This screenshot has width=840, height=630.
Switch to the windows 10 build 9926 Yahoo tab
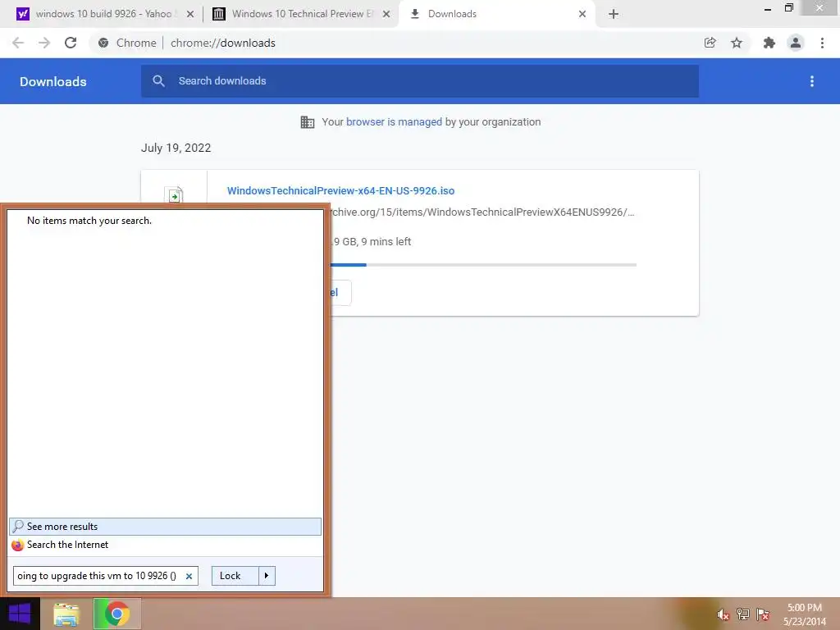103,14
